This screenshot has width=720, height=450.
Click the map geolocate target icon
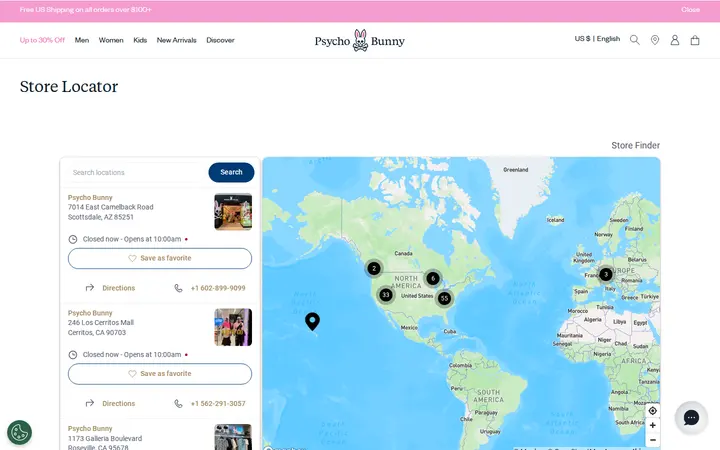pos(652,411)
